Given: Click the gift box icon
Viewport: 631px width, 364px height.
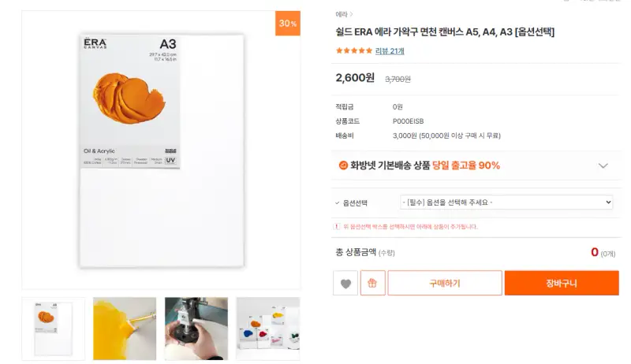Looking at the screenshot, I should pos(372,284).
